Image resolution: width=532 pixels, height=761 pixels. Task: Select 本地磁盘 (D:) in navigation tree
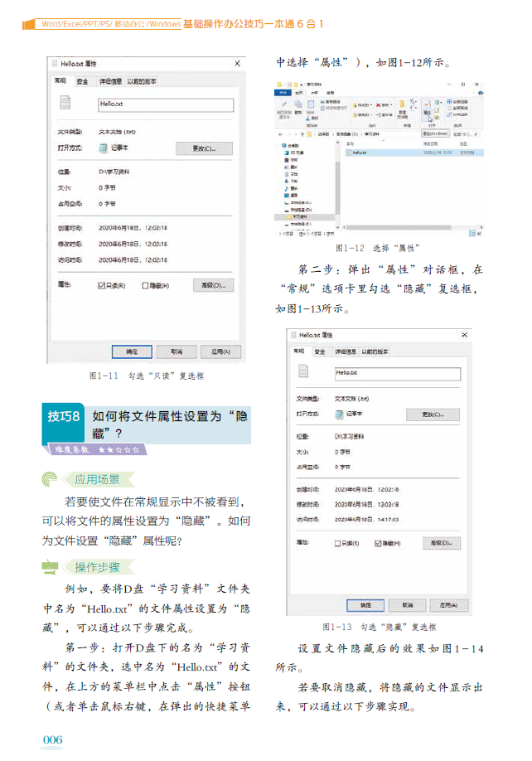[x=298, y=211]
